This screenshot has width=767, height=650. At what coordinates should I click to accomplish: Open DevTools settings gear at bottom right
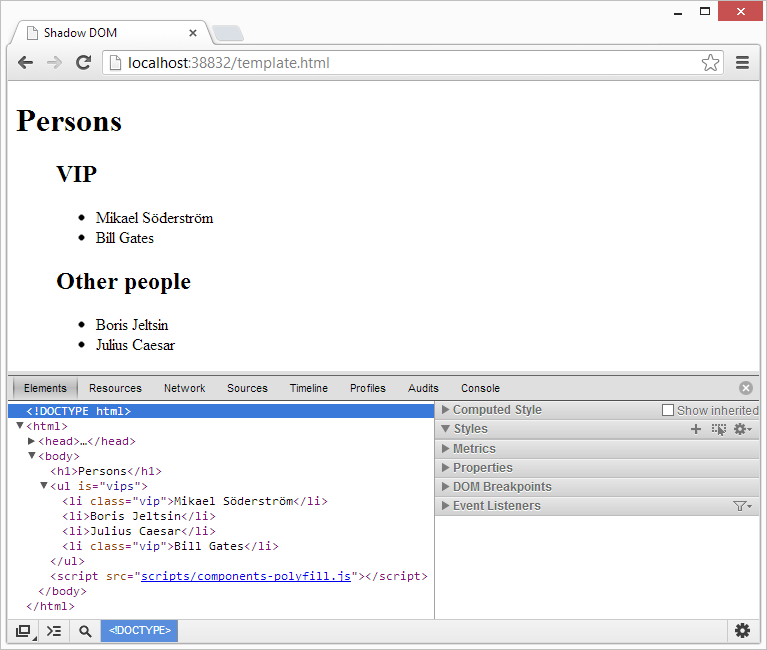pos(742,631)
